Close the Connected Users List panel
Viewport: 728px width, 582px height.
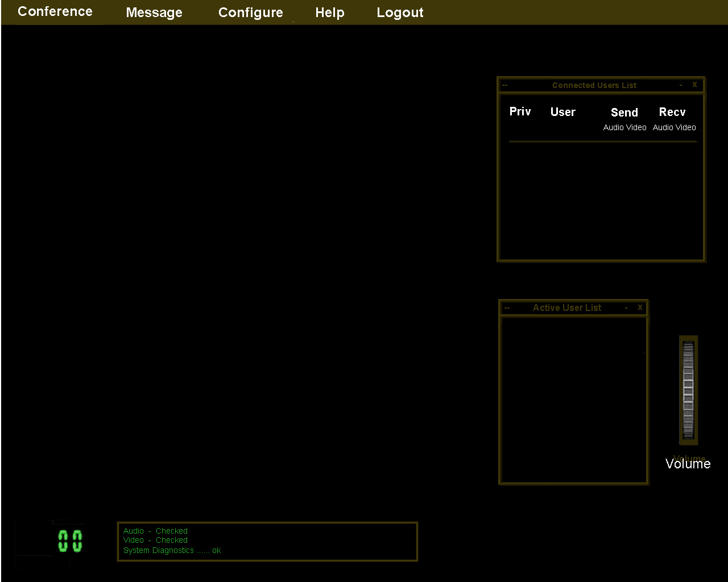[x=694, y=85]
